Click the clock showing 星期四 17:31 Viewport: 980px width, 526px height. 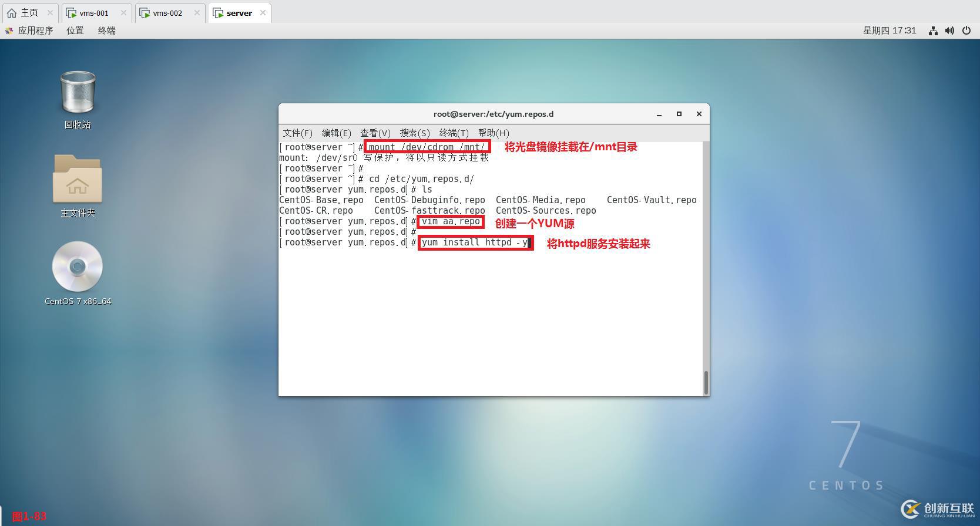click(890, 31)
